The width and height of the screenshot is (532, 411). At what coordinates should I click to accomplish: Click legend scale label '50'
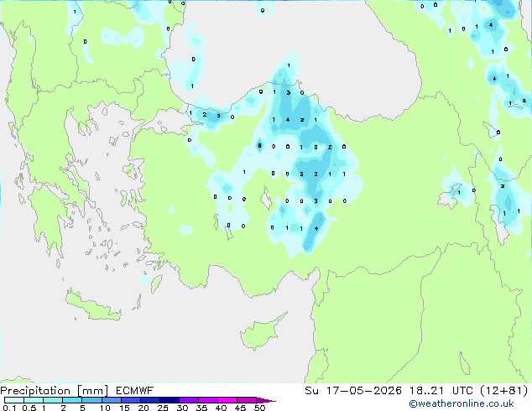click(260, 408)
